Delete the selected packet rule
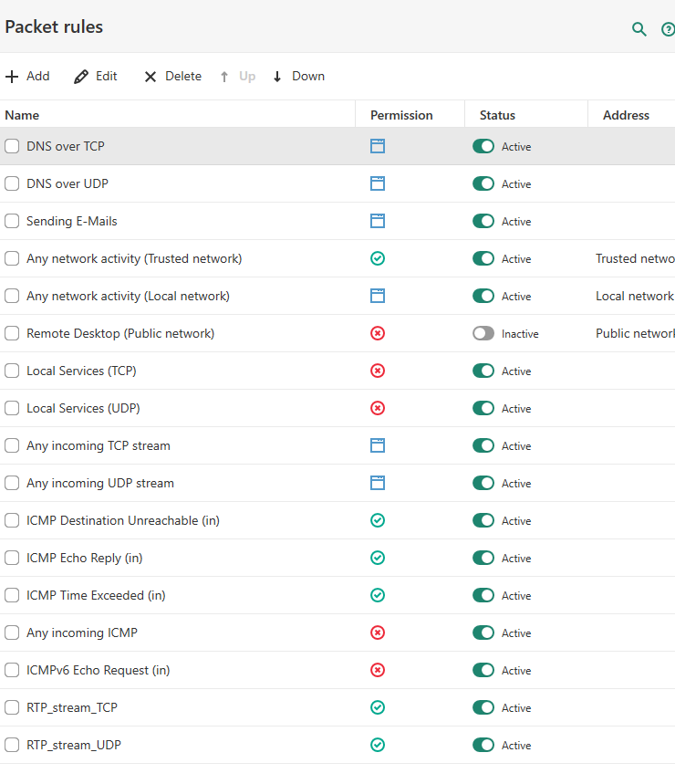The height and width of the screenshot is (784, 675). tap(172, 76)
